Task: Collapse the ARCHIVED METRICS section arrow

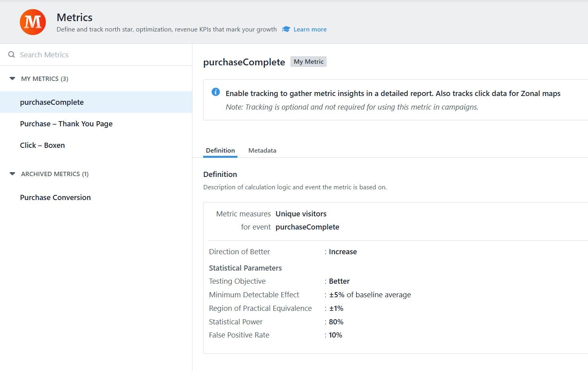Action: [x=12, y=174]
